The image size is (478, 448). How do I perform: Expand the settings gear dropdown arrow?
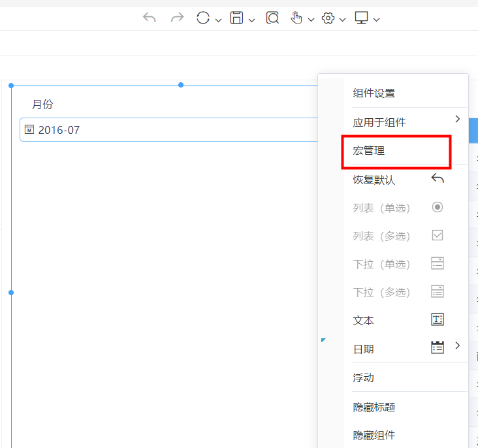(343, 20)
